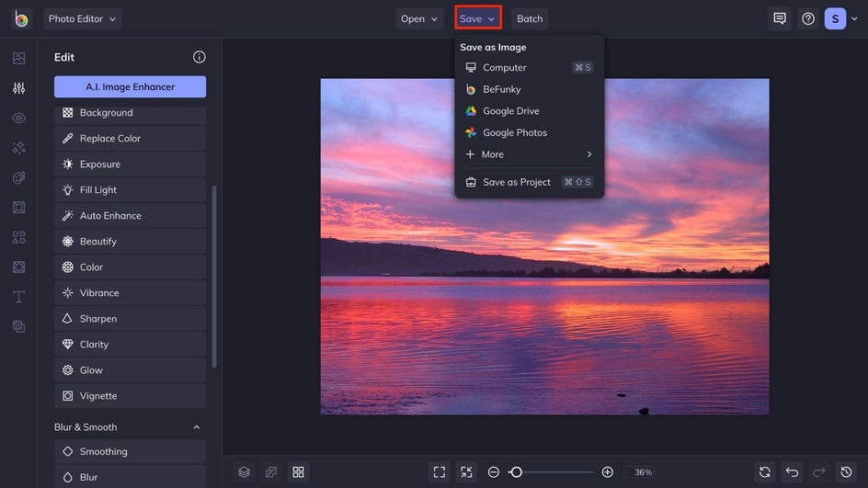Open the Exposure tool
868x488 pixels.
[x=130, y=165]
